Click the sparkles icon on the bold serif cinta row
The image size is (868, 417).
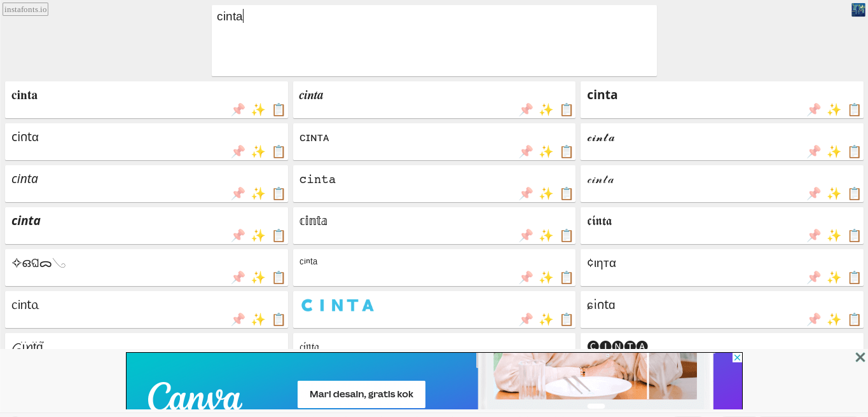click(x=258, y=109)
